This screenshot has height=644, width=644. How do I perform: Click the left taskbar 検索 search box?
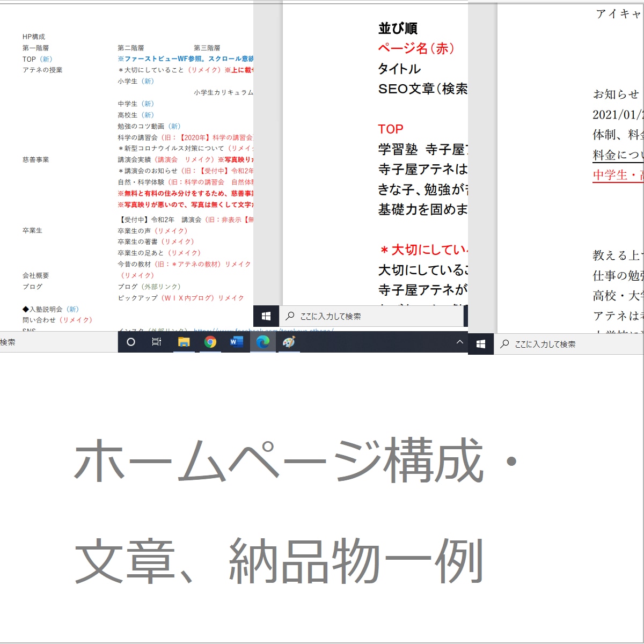[x=58, y=342]
